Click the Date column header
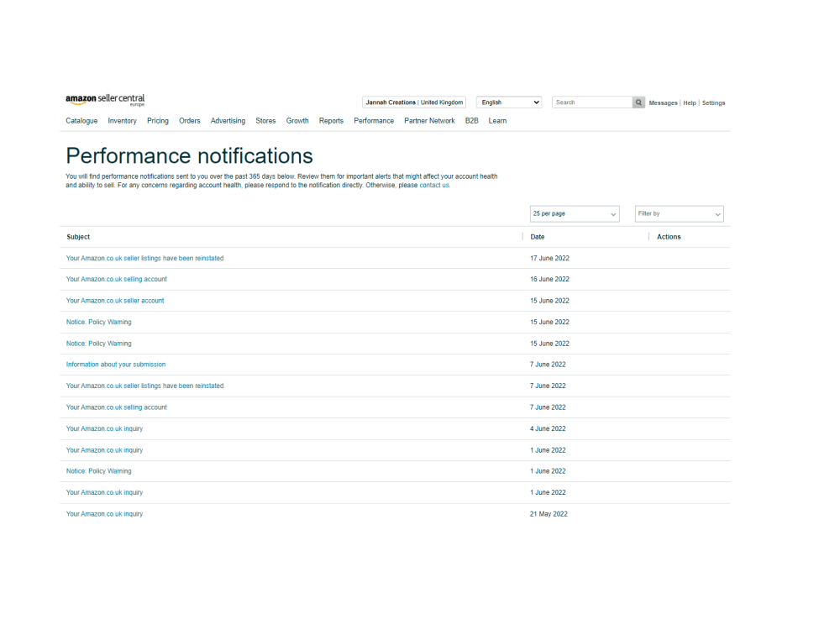Viewport: 840px width, 630px height. pos(538,237)
